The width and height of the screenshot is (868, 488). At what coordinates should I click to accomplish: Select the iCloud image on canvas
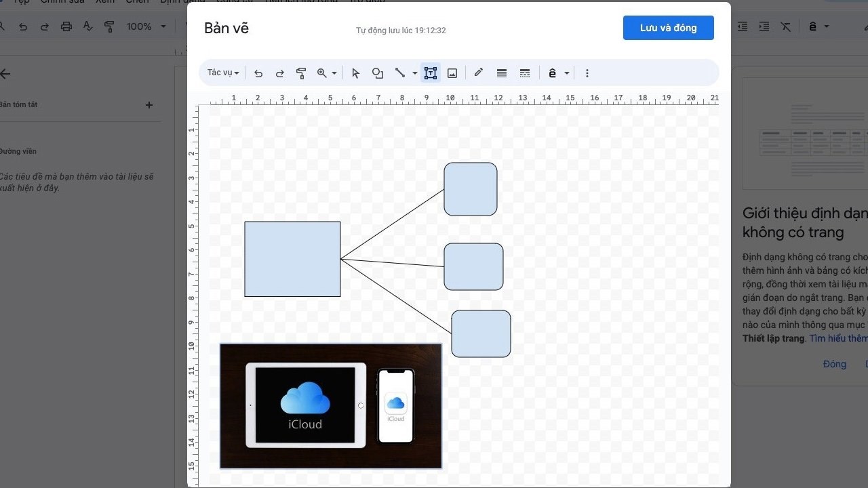(x=331, y=406)
